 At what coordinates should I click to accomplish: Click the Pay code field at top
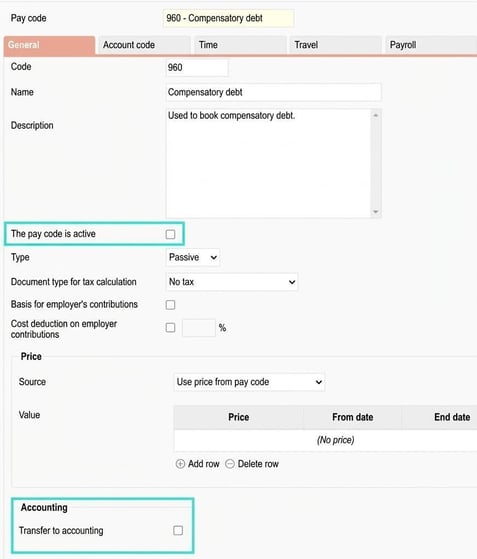click(229, 18)
